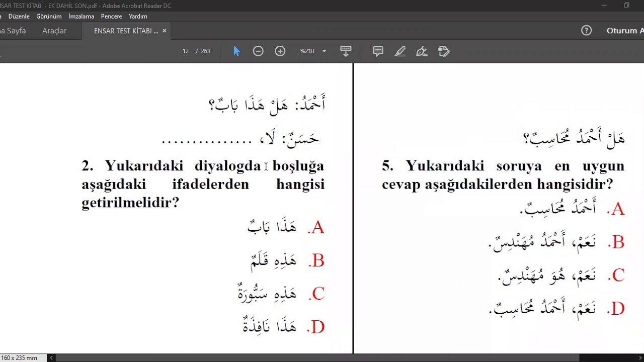Open the Pencere menu

(111, 16)
